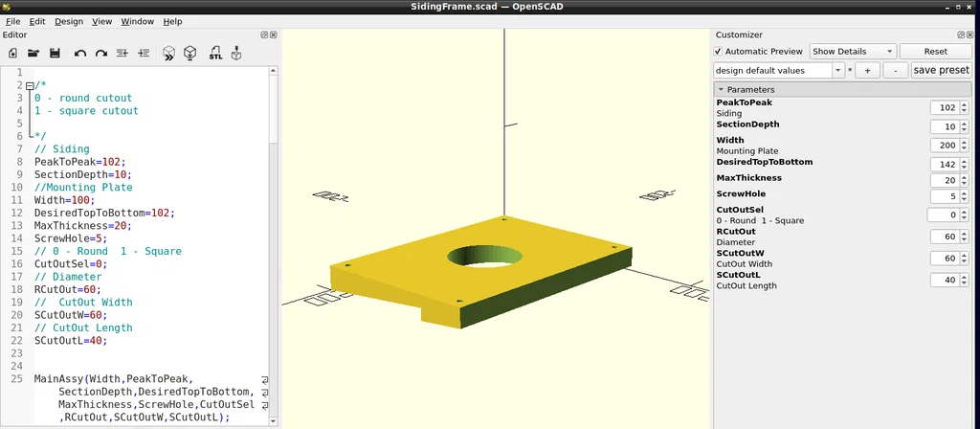Click the Editor scrollbar down arrow
980x429 pixels.
[273, 422]
